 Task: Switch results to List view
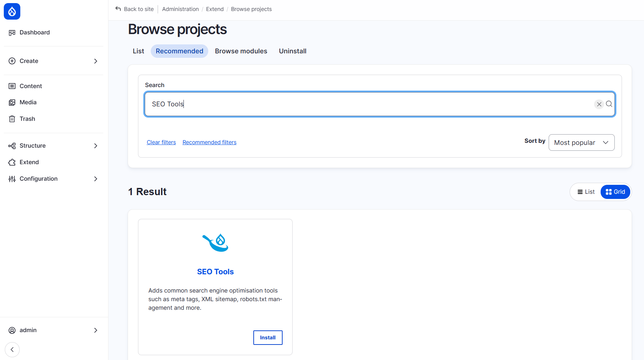pyautogui.click(x=586, y=192)
